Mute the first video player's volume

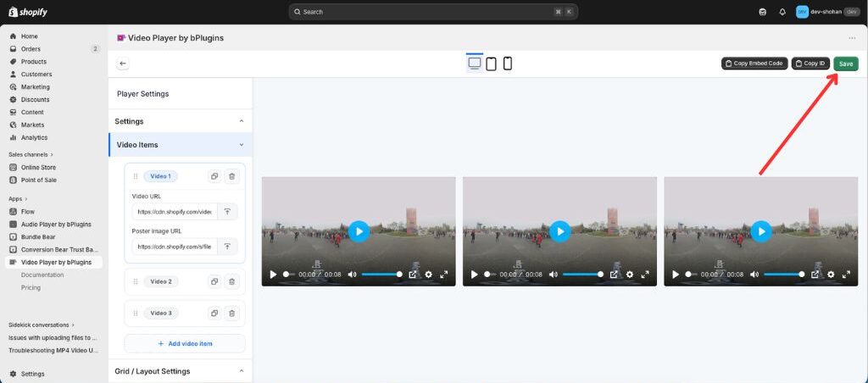point(353,275)
